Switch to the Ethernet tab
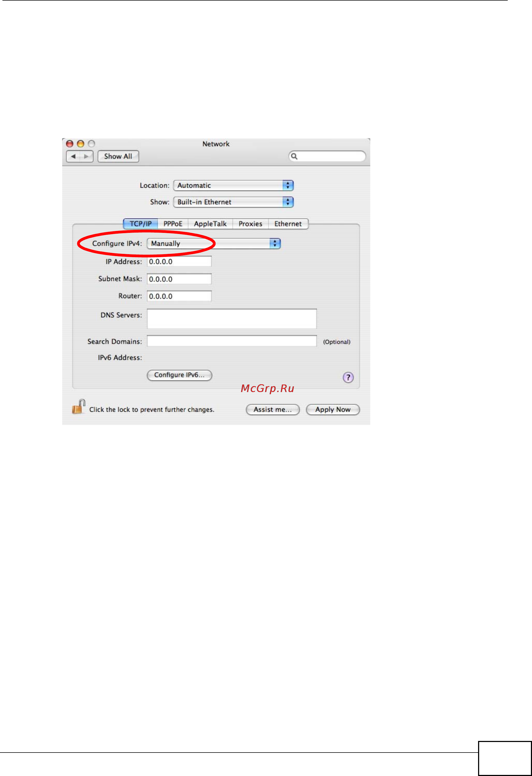 click(288, 224)
